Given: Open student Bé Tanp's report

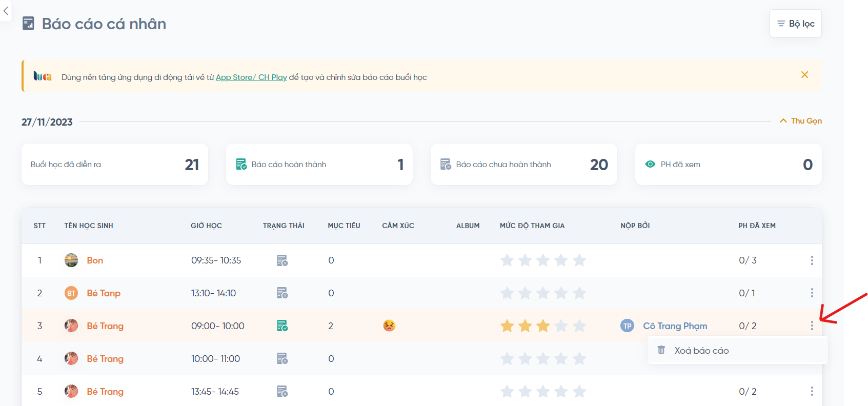Looking at the screenshot, I should (x=104, y=293).
